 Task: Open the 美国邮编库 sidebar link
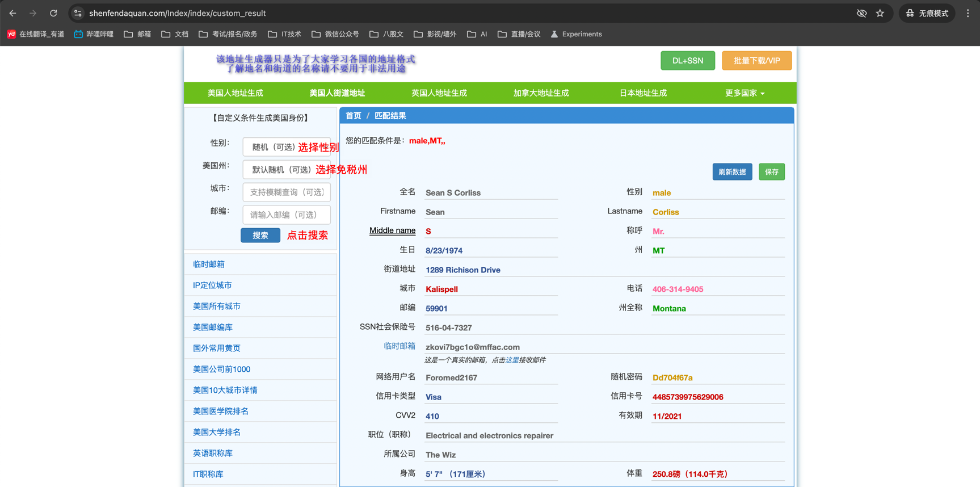pyautogui.click(x=213, y=328)
